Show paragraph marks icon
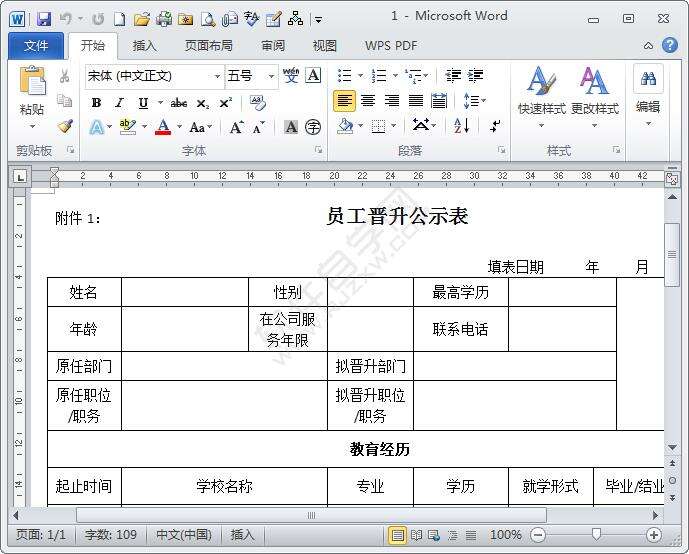The height and width of the screenshot is (554, 689). click(x=495, y=127)
